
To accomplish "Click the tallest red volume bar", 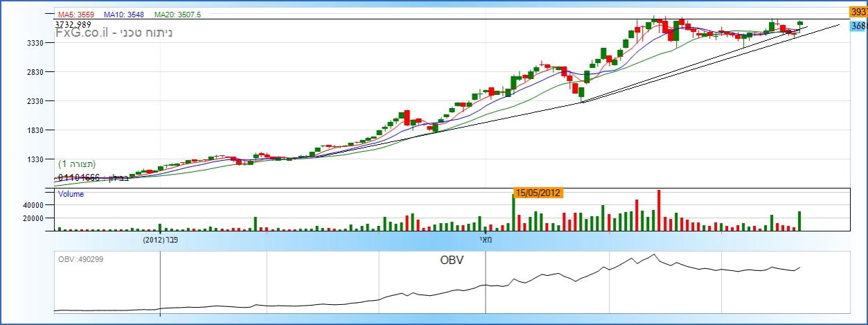I will (x=659, y=210).
